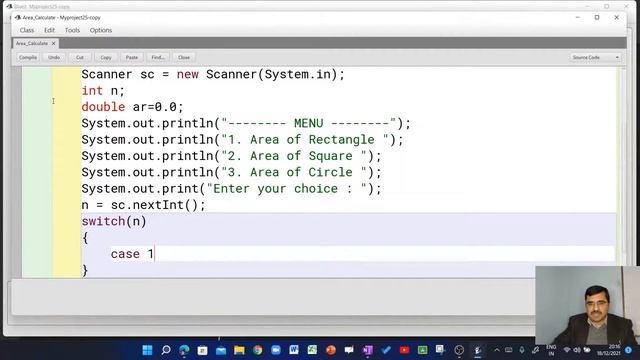This screenshot has width=640, height=360.
Task: Click the volume speaker tray icon
Action: (577, 350)
